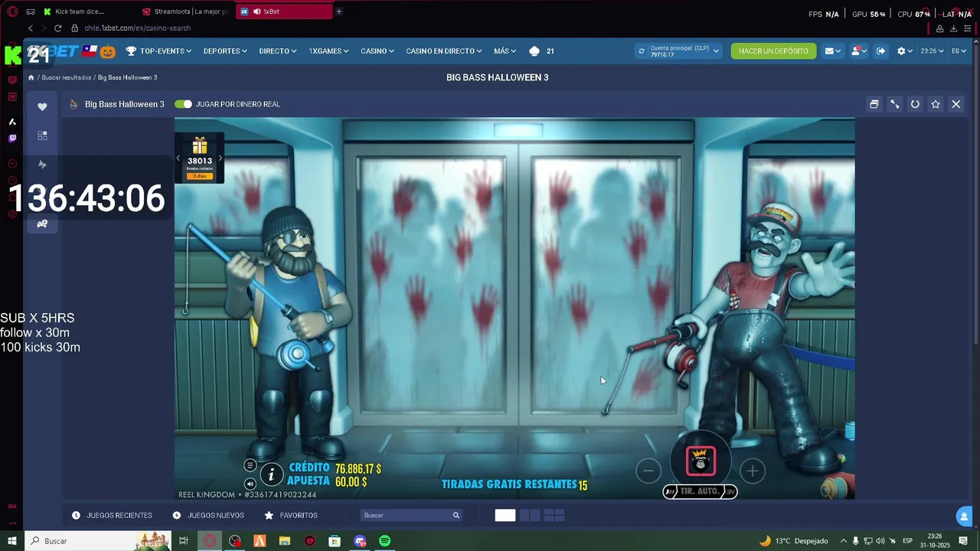Open sidebar multi-game grid icon
The width and height of the screenshot is (980, 551).
click(x=42, y=135)
